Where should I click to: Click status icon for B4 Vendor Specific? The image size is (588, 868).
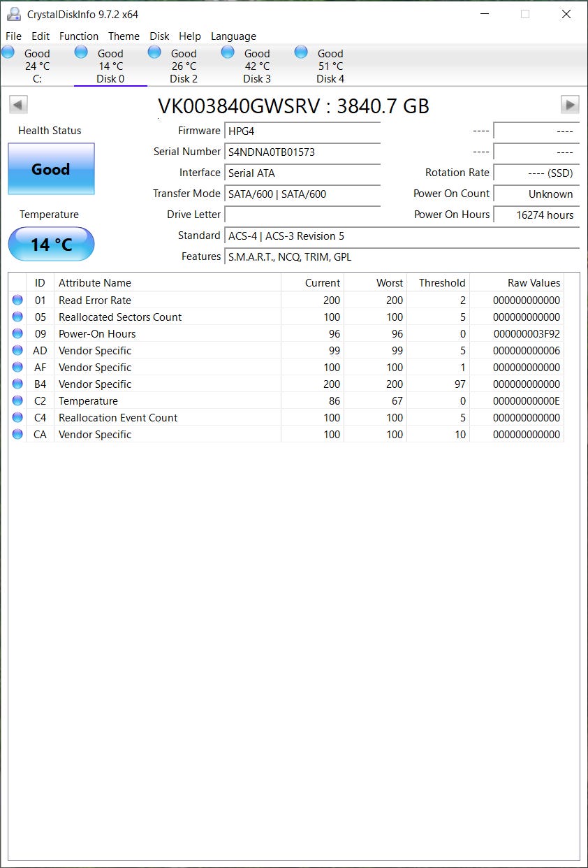[x=17, y=384]
